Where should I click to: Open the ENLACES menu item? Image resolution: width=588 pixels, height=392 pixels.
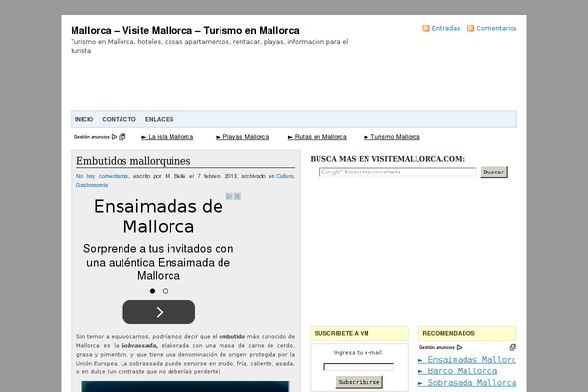(x=159, y=119)
